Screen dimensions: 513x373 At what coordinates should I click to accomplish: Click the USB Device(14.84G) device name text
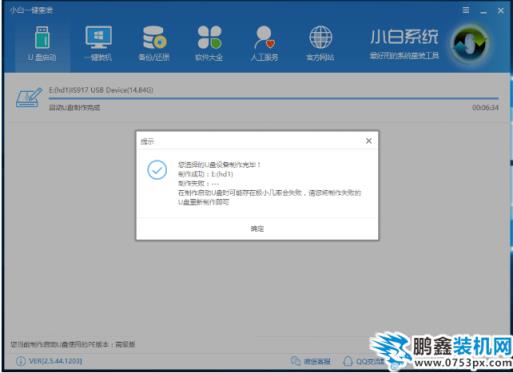tap(101, 90)
